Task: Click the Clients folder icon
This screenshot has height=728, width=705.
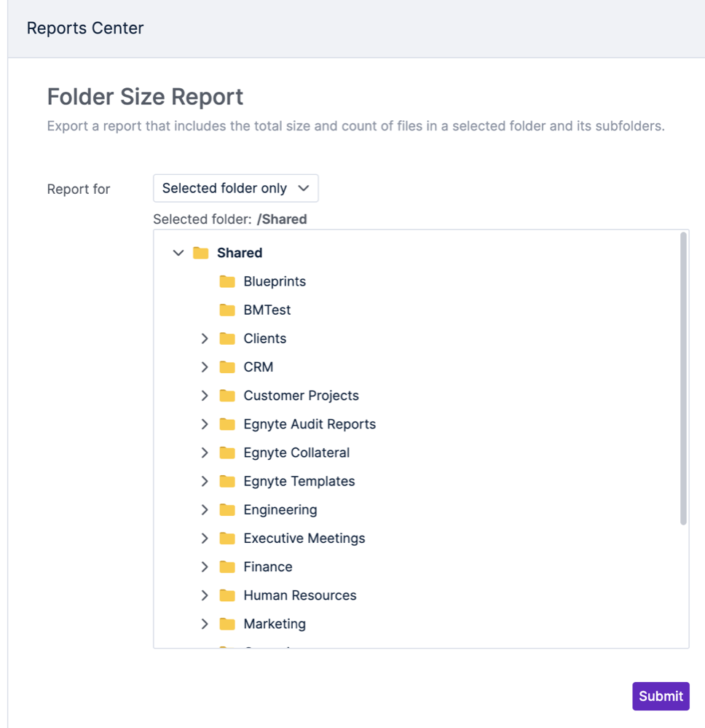Action: click(x=227, y=338)
